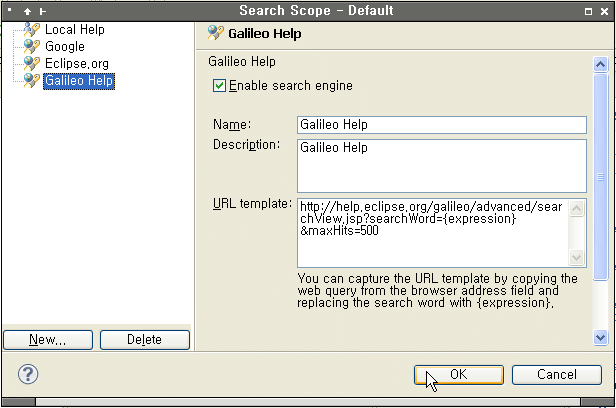Confirm with the OK button
Screen dimensions: 616x408
(458, 375)
